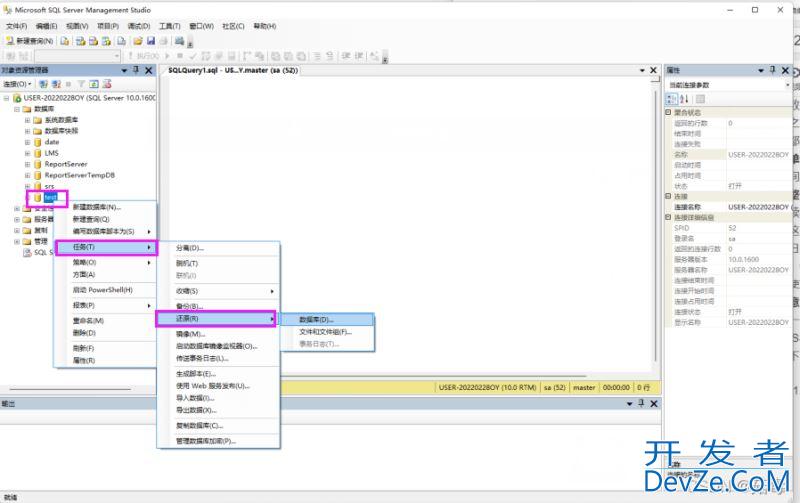Open the active files dropdown arrow beside query tab
This screenshot has height=503, width=800.
click(x=642, y=70)
